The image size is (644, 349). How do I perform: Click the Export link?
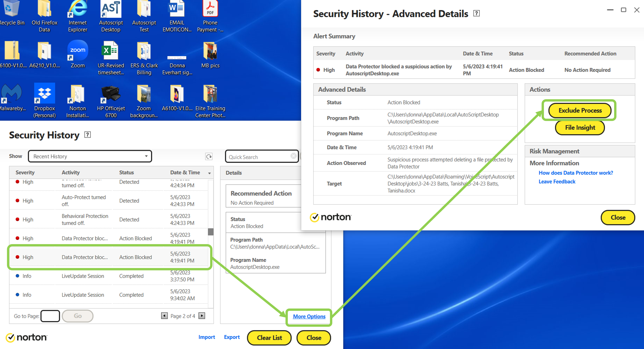(232, 337)
